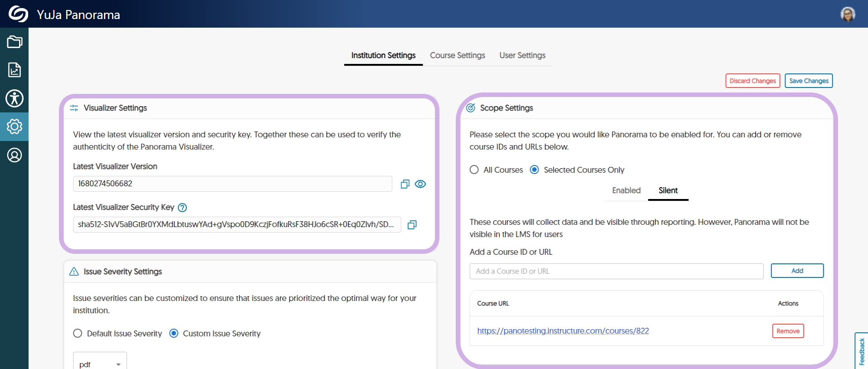Click the Add a Course ID input field
The width and height of the screenshot is (868, 369).
pos(616,271)
